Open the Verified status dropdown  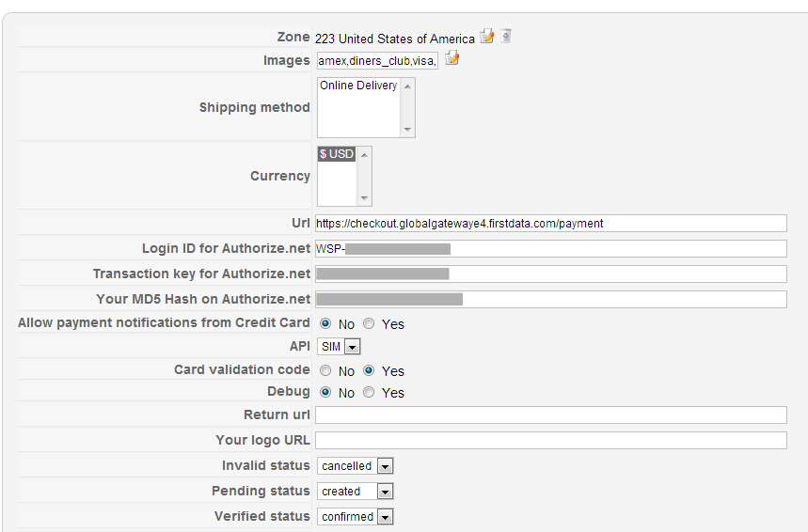coord(355,517)
